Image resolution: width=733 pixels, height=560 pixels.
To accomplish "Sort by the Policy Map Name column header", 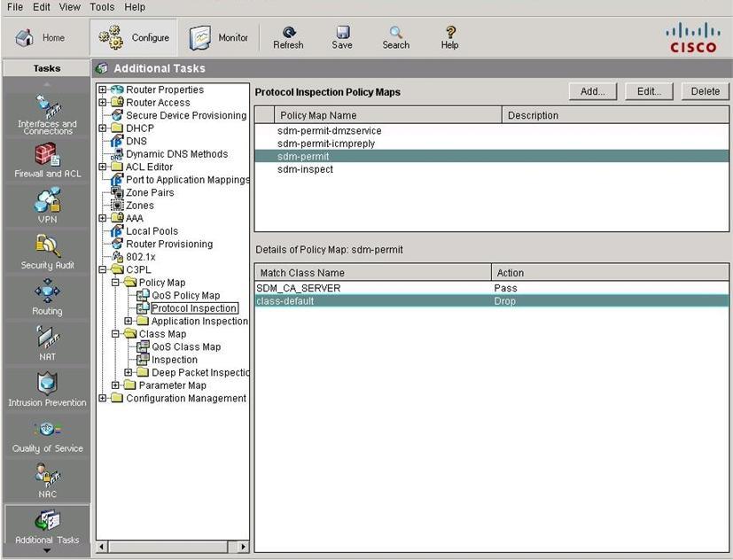I will pyautogui.click(x=388, y=115).
